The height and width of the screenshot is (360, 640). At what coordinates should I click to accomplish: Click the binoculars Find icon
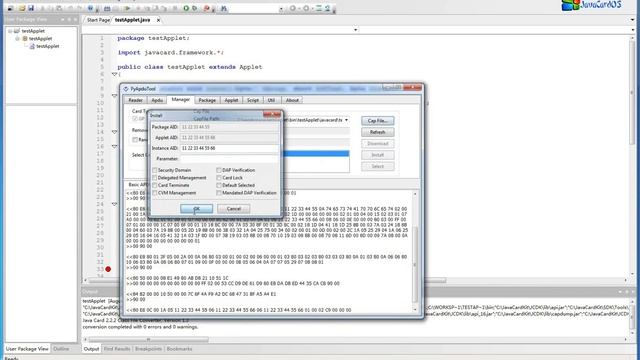click(x=224, y=8)
